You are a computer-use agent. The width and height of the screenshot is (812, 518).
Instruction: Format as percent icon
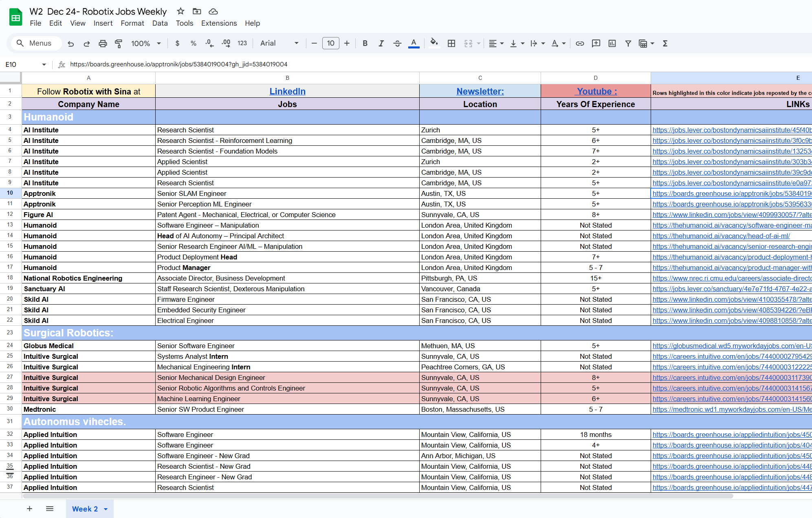[194, 44]
